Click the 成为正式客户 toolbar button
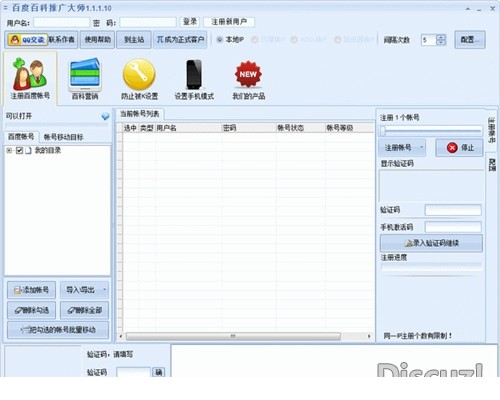 (180, 40)
